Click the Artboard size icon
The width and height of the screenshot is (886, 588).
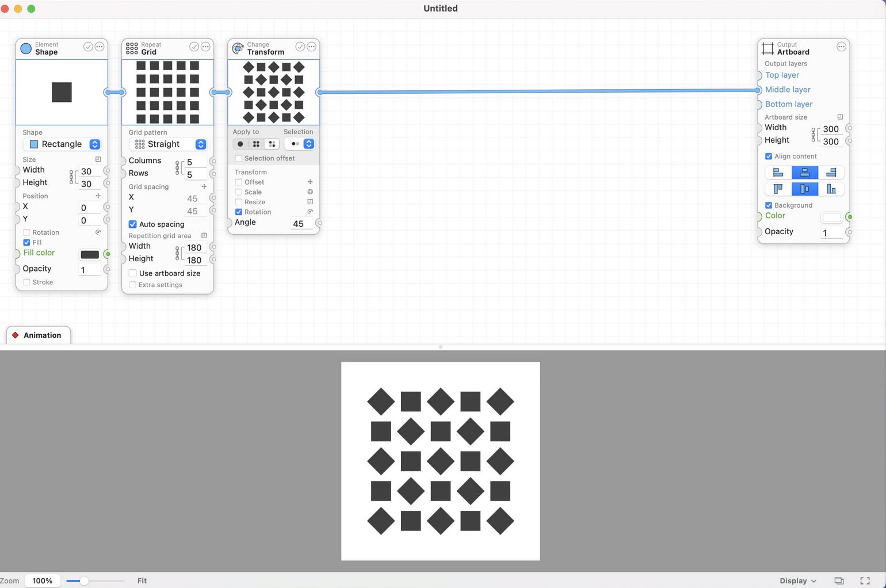coord(839,117)
